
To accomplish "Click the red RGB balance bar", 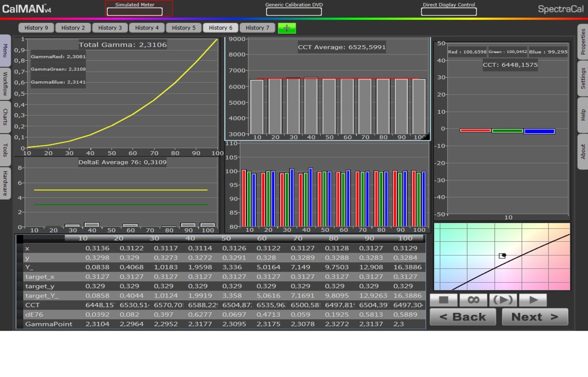I will pyautogui.click(x=476, y=130).
